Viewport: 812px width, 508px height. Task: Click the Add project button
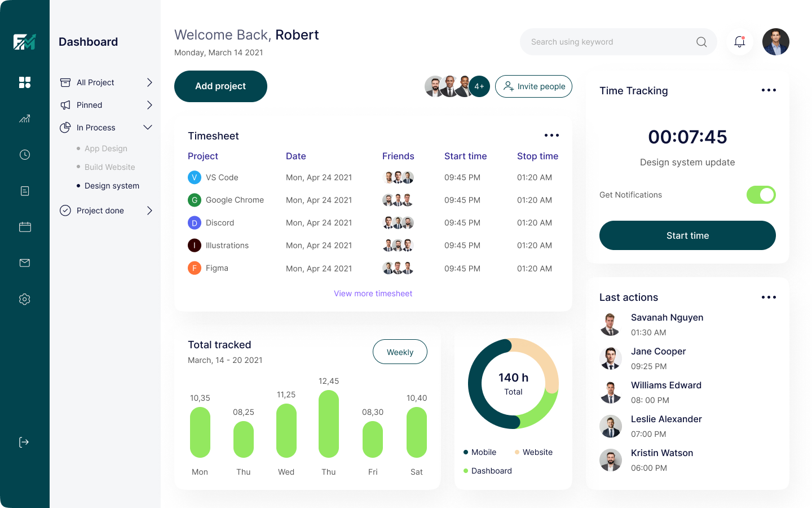coord(220,86)
